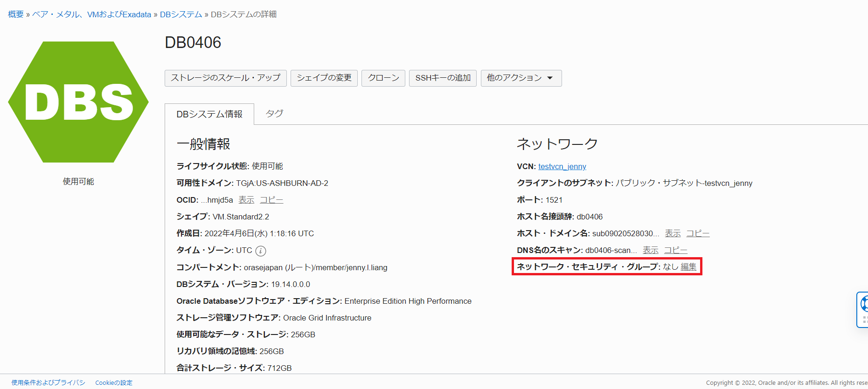
Task: Show the full host domain name
Action: [x=673, y=233]
